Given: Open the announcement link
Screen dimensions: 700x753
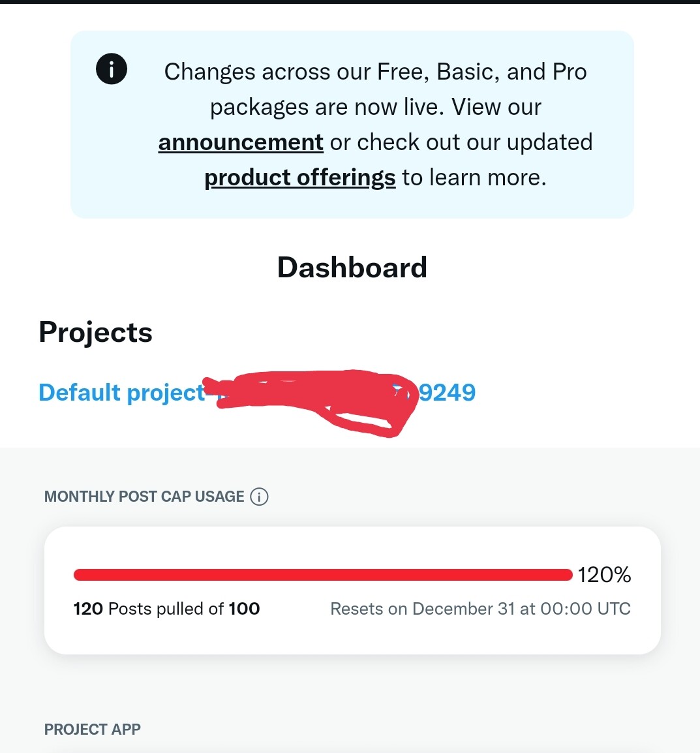Looking at the screenshot, I should [x=240, y=142].
